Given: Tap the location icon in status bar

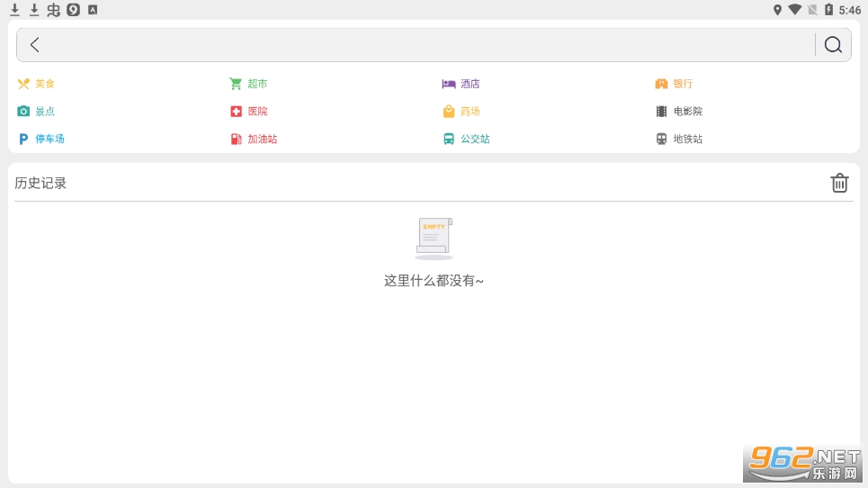Looking at the screenshot, I should tap(777, 10).
